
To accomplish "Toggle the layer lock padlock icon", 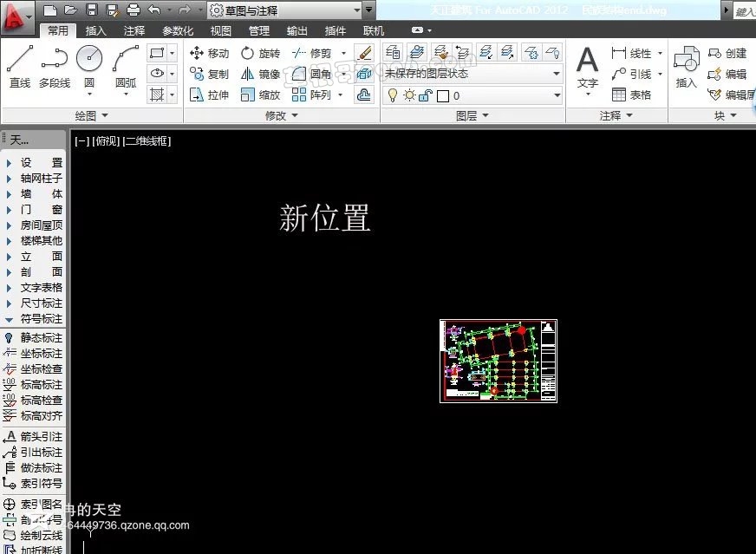I will pyautogui.click(x=425, y=95).
